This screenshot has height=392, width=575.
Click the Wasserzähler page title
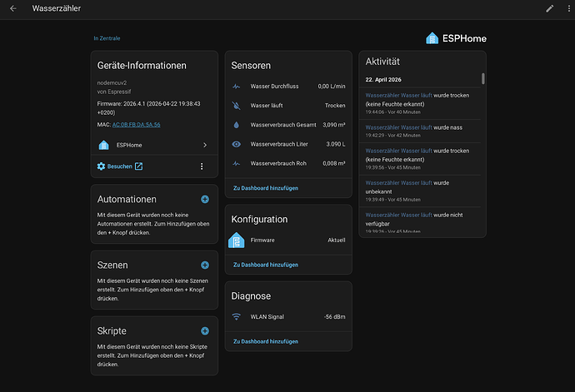pos(57,8)
